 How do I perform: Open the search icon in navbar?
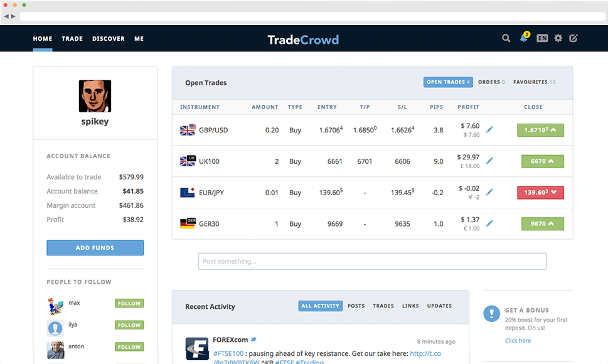[x=506, y=38]
